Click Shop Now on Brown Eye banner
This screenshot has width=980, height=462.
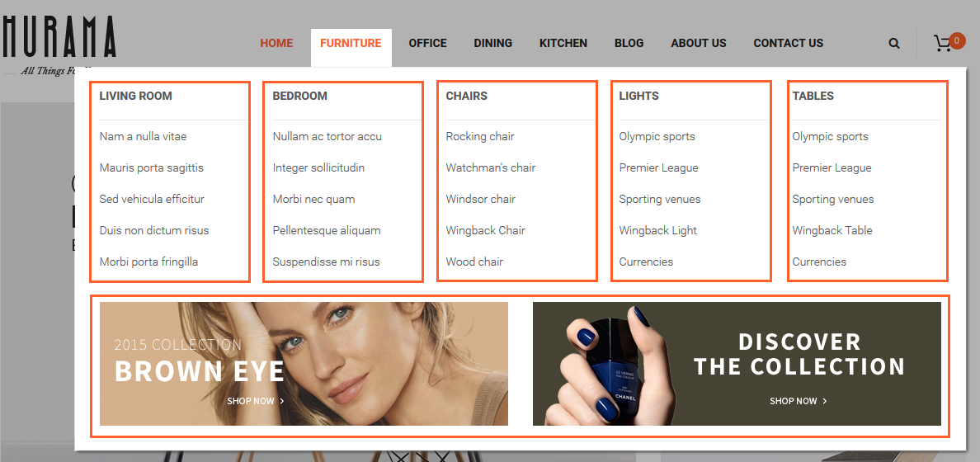click(x=256, y=401)
